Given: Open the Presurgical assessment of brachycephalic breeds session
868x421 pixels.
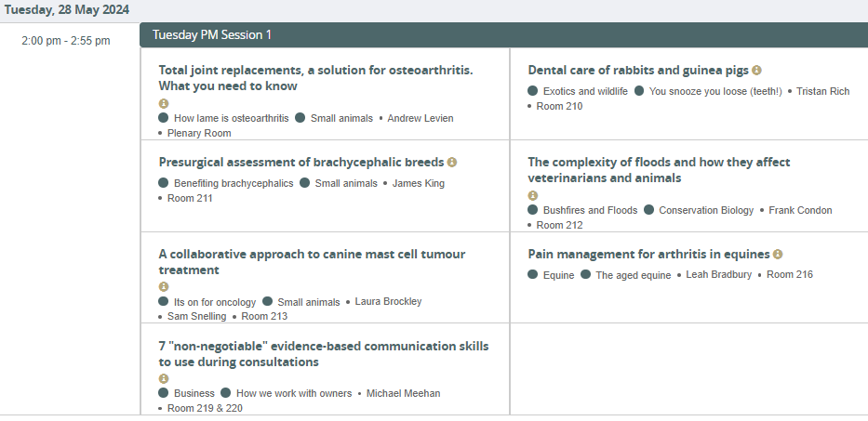Looking at the screenshot, I should [x=301, y=162].
